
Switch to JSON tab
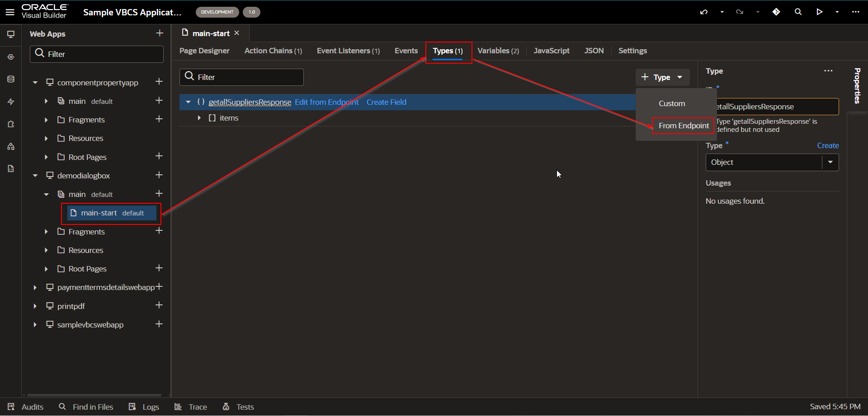[x=594, y=51]
